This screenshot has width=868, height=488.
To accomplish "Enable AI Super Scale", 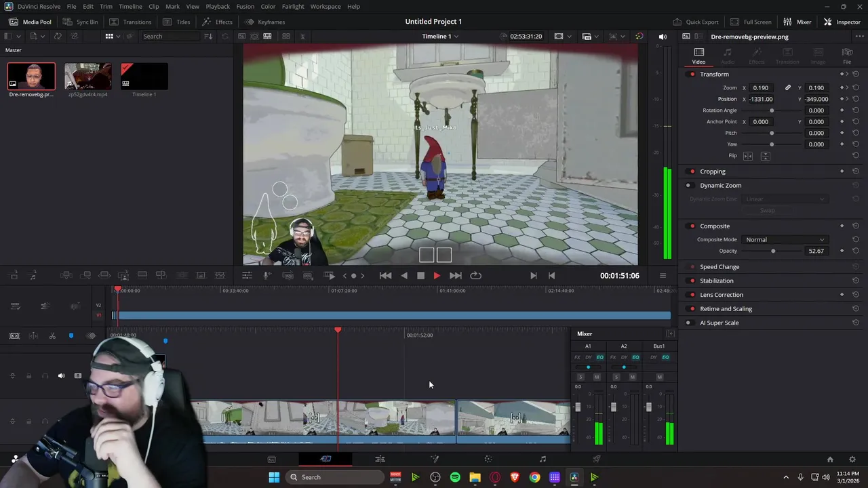I will point(688,323).
